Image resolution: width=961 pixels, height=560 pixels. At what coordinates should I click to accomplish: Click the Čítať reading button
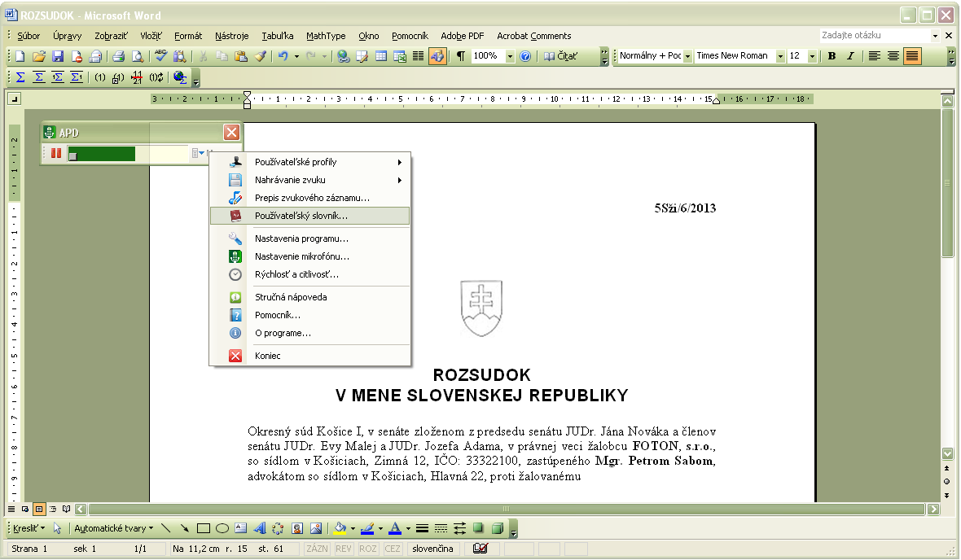point(561,56)
